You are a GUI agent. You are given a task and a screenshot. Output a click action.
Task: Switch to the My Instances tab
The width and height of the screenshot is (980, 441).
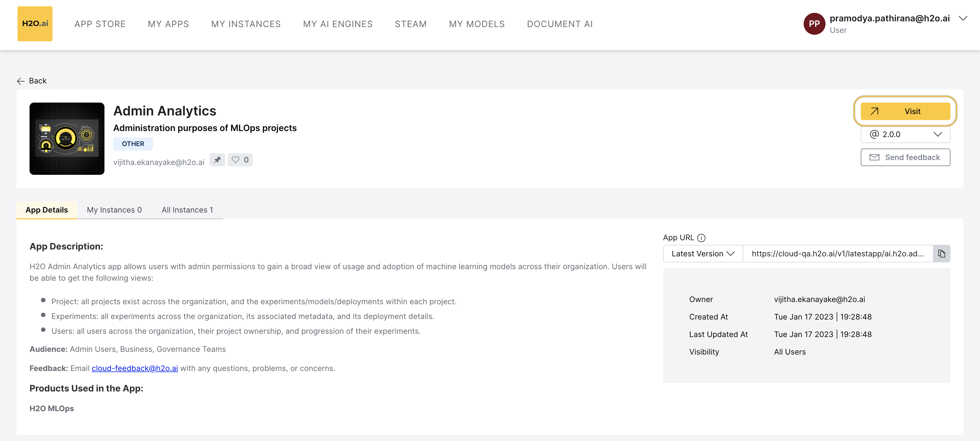tap(114, 210)
